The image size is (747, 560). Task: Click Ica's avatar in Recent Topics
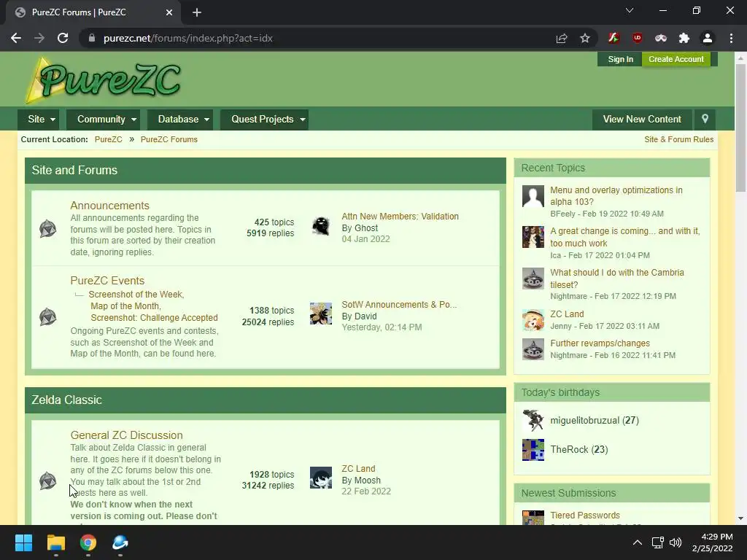(533, 237)
